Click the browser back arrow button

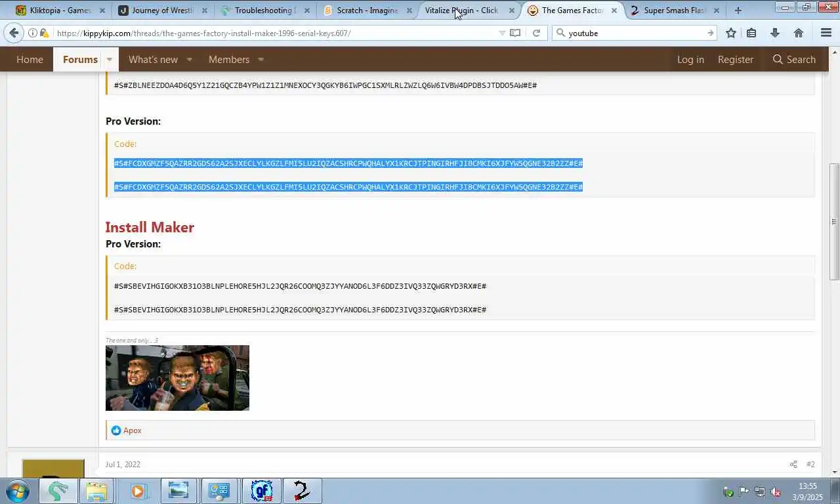[14, 33]
